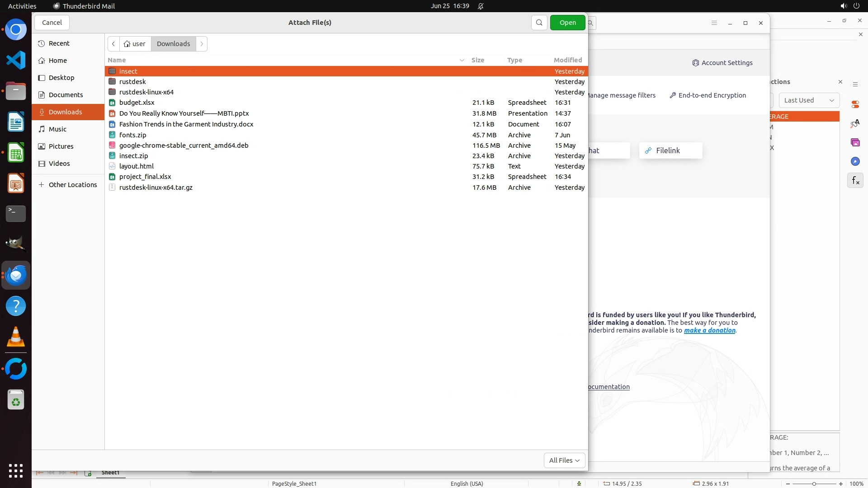Launch Visual Studio Code from dock
Image resolution: width=868 pixels, height=488 pixels.
click(16, 60)
